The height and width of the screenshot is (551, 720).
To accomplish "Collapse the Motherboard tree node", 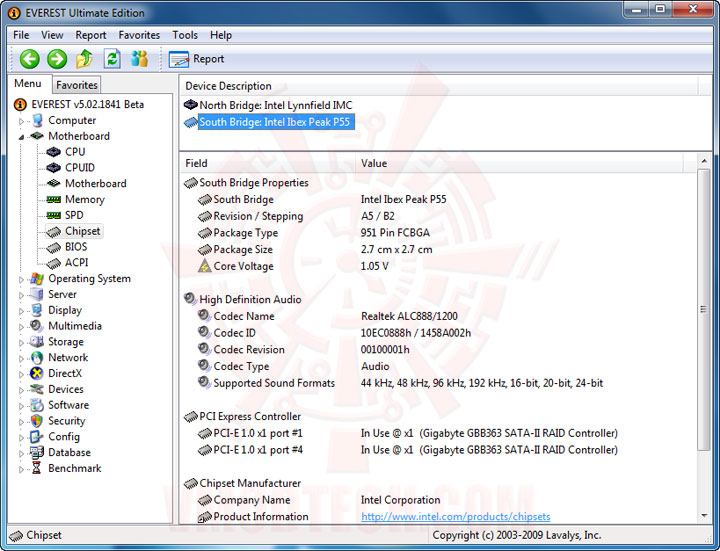I will (21, 137).
